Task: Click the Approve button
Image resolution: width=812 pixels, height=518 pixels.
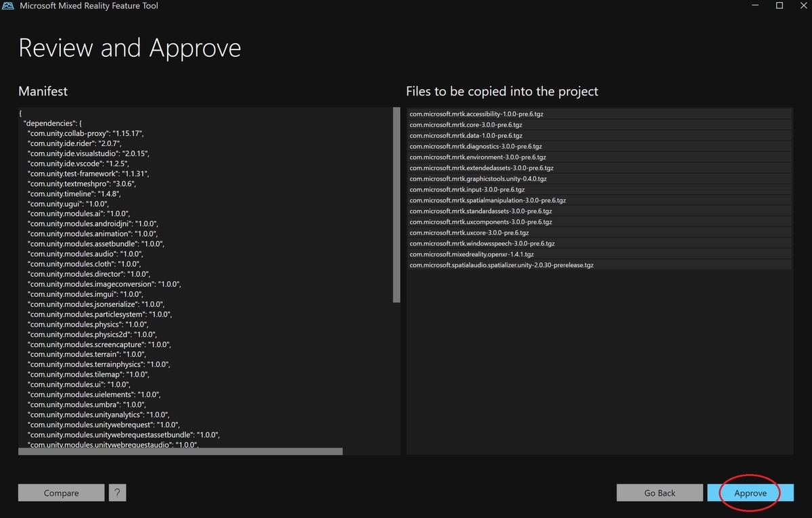Action: [x=750, y=493]
